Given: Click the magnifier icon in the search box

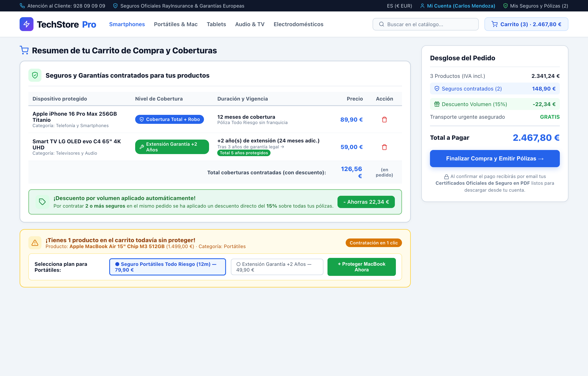Looking at the screenshot, I should [381, 24].
